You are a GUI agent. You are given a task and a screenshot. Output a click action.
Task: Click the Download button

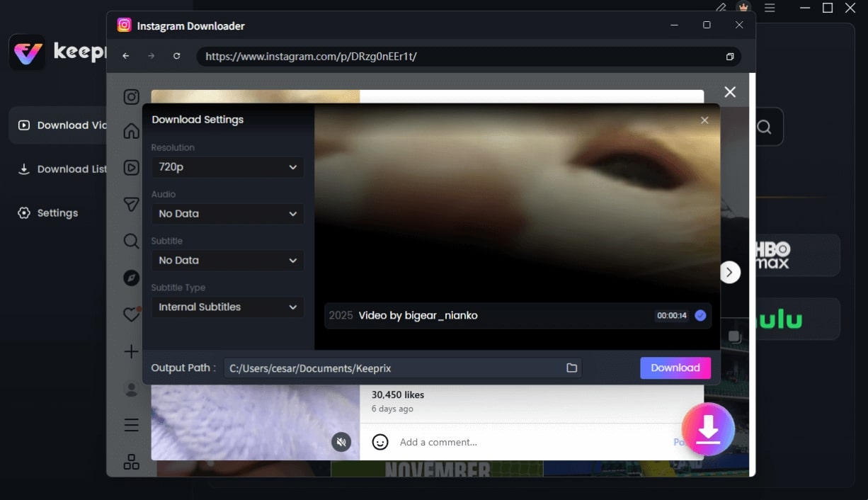point(675,368)
